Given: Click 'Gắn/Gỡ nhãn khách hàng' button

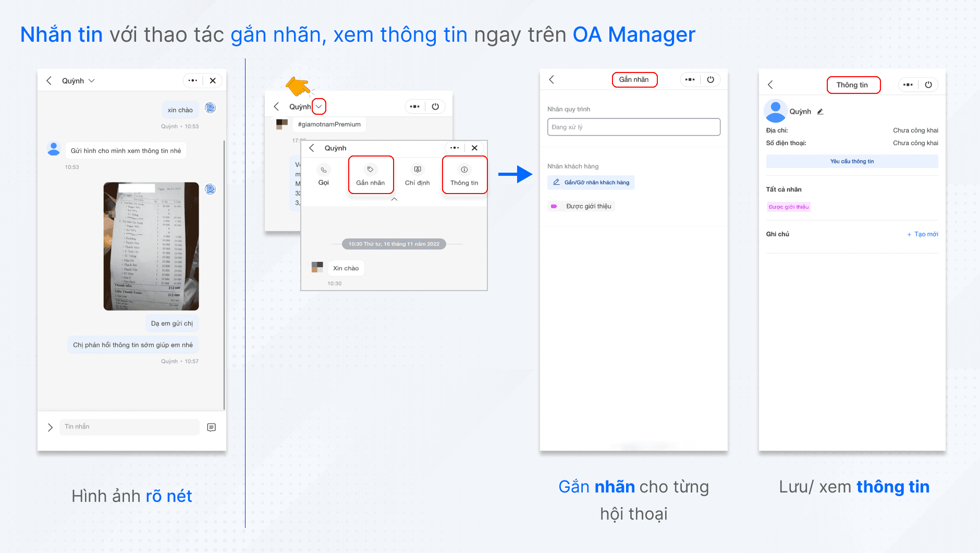Looking at the screenshot, I should tap(591, 183).
